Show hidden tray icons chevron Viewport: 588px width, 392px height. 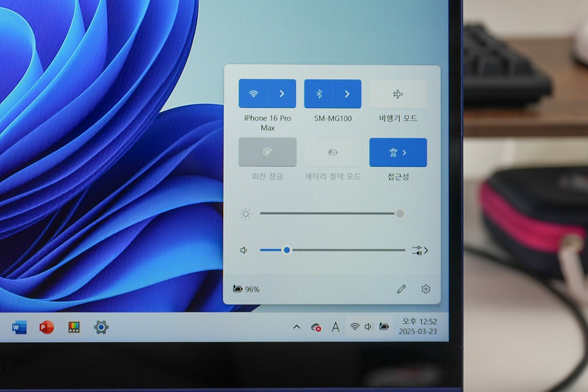pyautogui.click(x=296, y=327)
